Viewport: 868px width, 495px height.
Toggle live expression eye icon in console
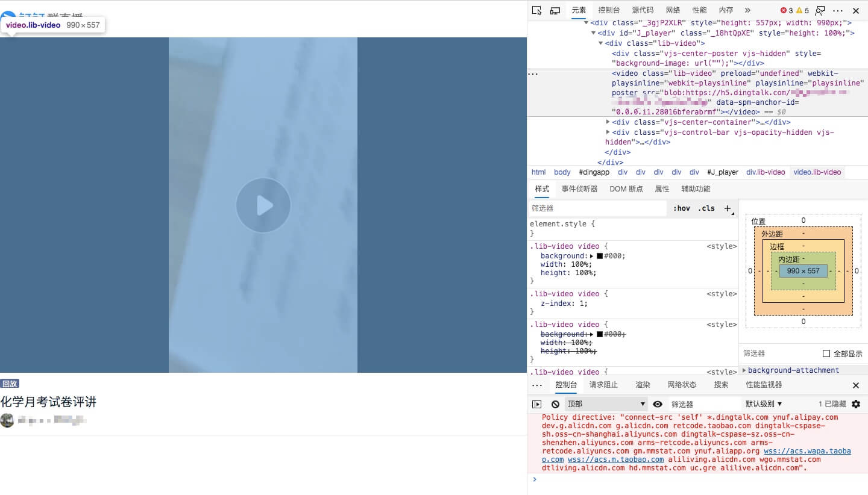click(x=658, y=404)
